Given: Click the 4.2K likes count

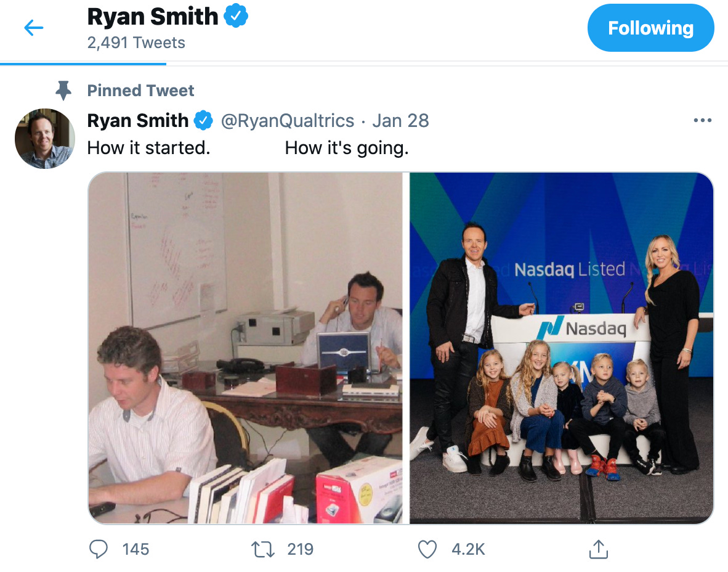Looking at the screenshot, I should point(468,549).
